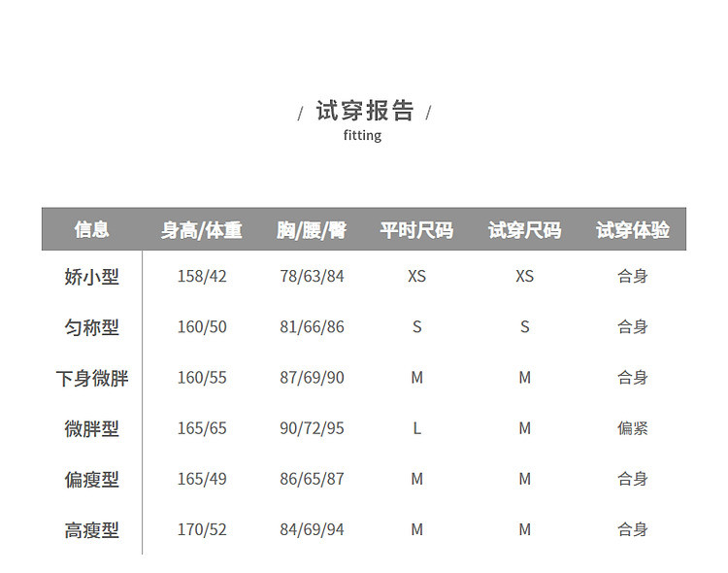This screenshot has width=728, height=573.
Task: Select the 90/72/95 measurements cell
Action: tap(312, 428)
